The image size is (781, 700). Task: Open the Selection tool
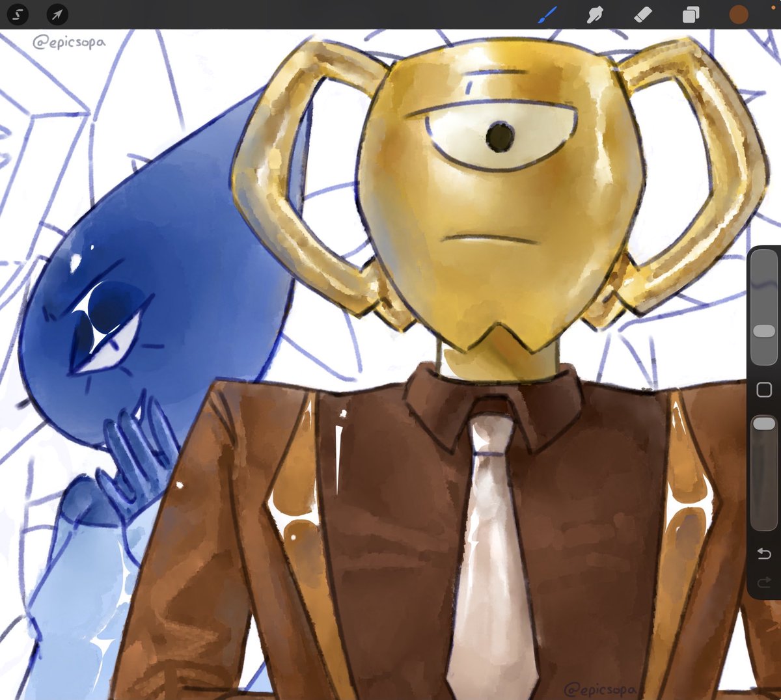coord(18,14)
